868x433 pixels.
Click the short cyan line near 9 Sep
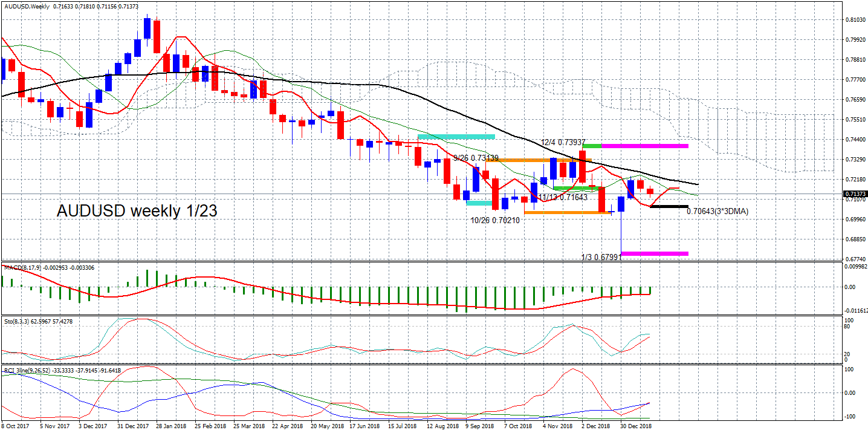(x=479, y=203)
